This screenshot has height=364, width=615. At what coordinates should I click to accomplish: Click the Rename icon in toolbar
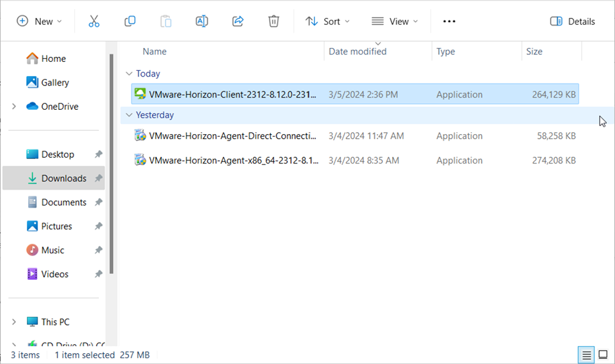click(202, 21)
